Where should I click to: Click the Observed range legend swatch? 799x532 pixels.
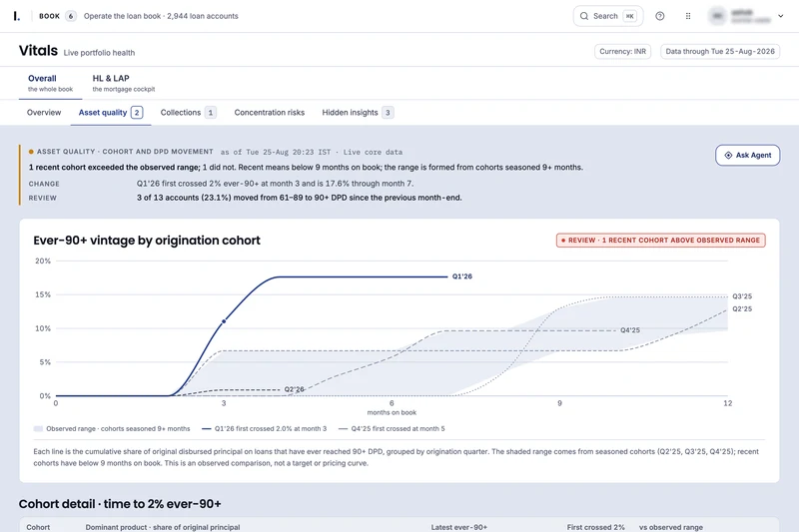tap(38, 428)
